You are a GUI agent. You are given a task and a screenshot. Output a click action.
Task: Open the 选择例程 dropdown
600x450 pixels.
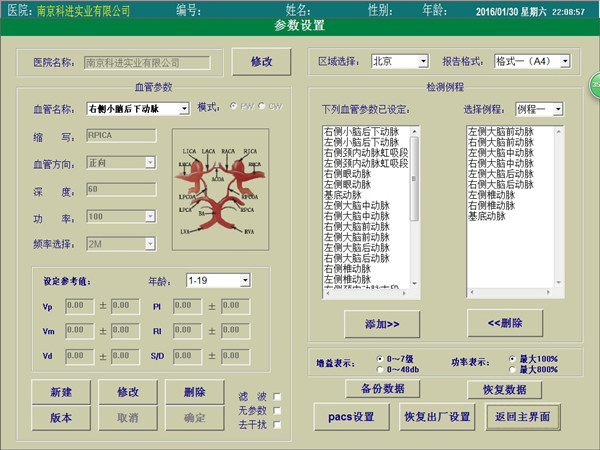tap(539, 108)
